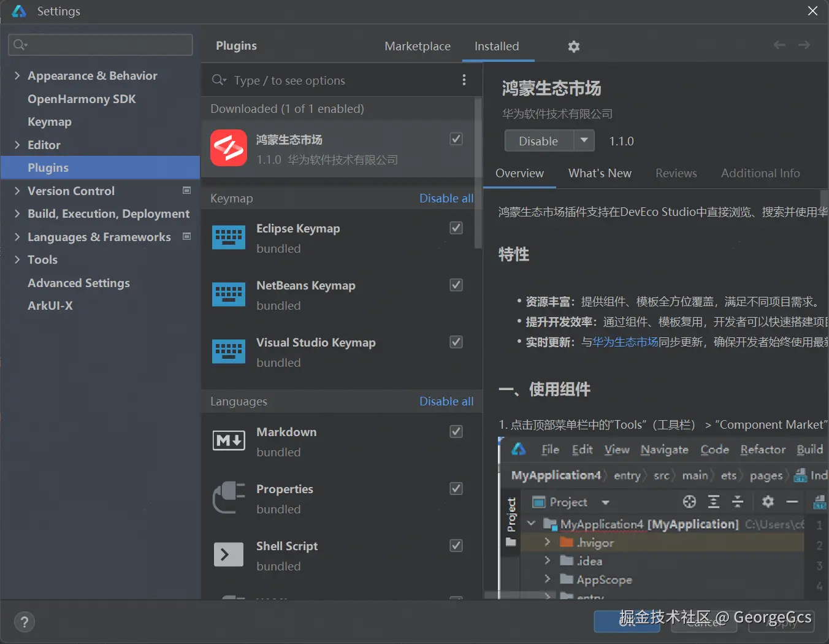Open the Additional Info tab
The width and height of the screenshot is (829, 644).
coord(760,173)
